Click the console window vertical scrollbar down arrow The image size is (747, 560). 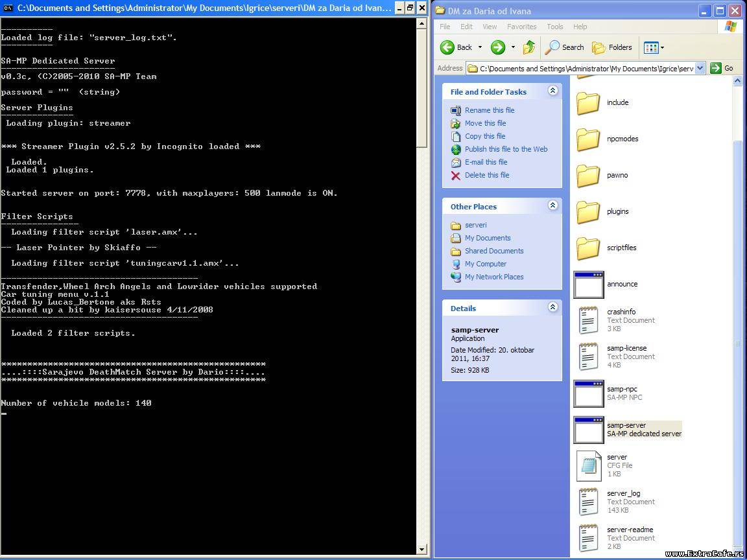tap(421, 550)
